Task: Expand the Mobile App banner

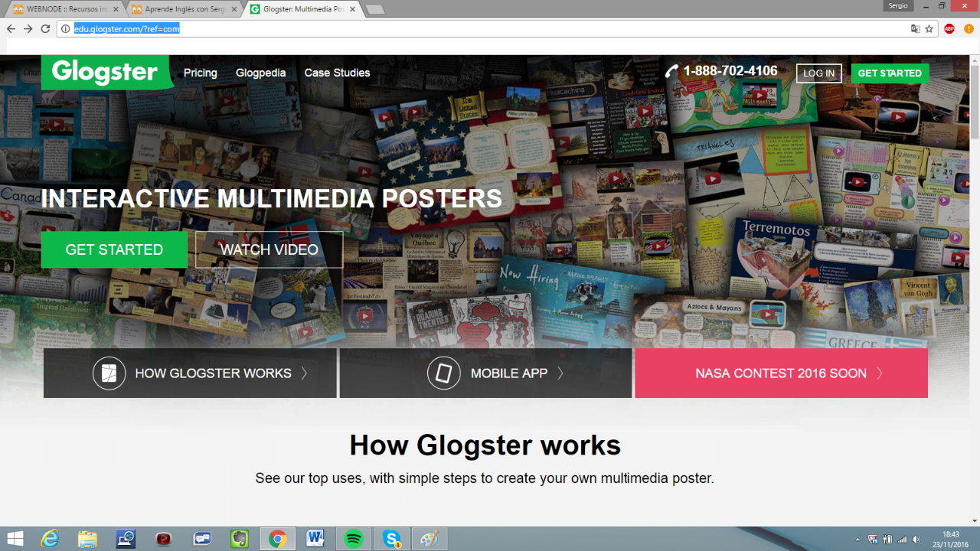Action: [x=485, y=373]
